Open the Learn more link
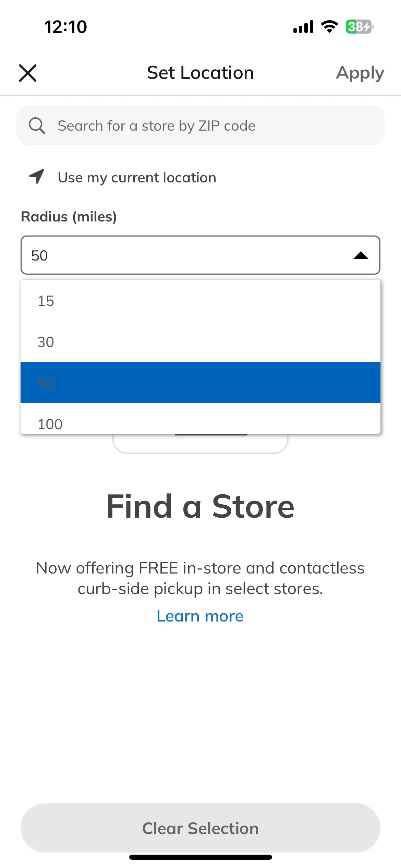401x868 pixels. [x=200, y=616]
